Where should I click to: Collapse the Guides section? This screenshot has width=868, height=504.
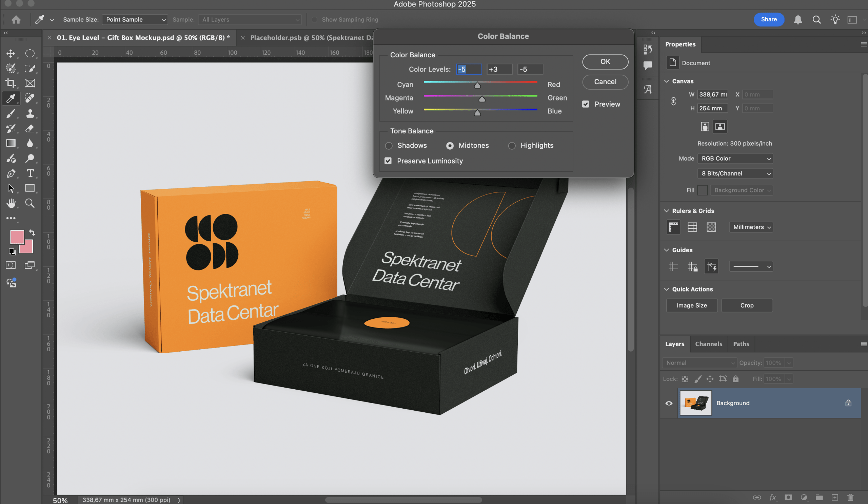667,250
